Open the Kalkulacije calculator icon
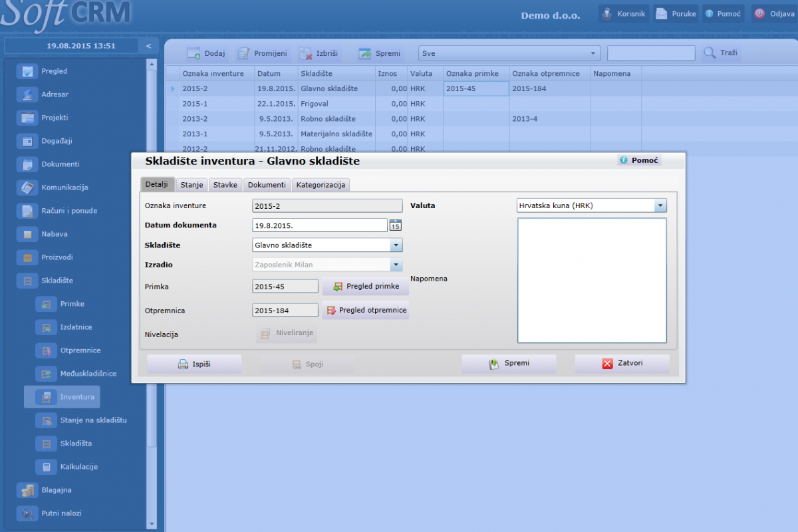The image size is (798, 532). click(x=46, y=467)
